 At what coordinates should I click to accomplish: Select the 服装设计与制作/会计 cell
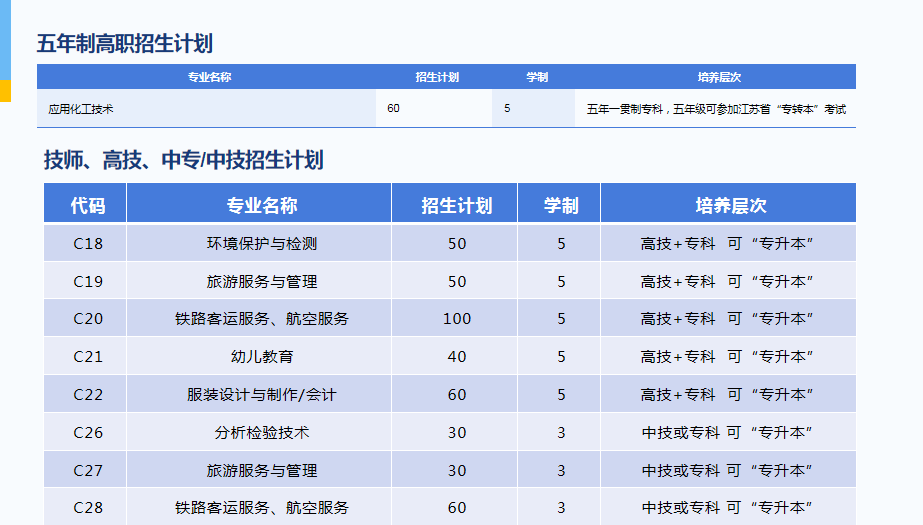pos(262,394)
